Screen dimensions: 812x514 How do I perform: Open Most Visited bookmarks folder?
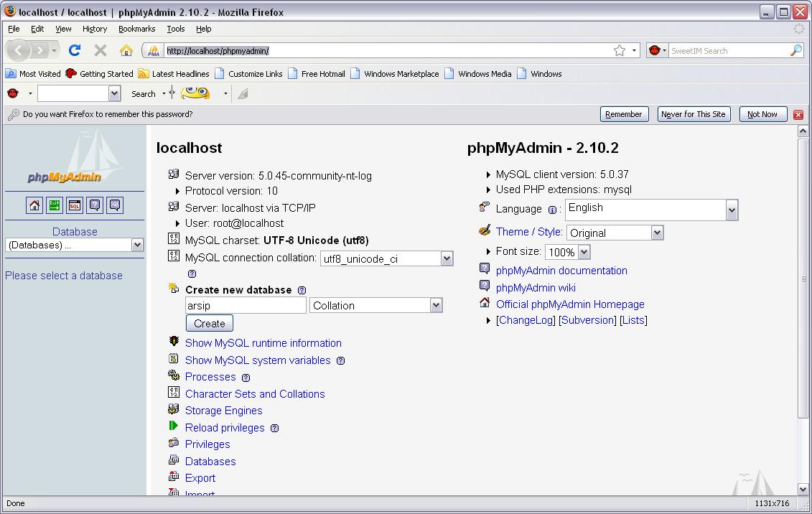(x=33, y=73)
